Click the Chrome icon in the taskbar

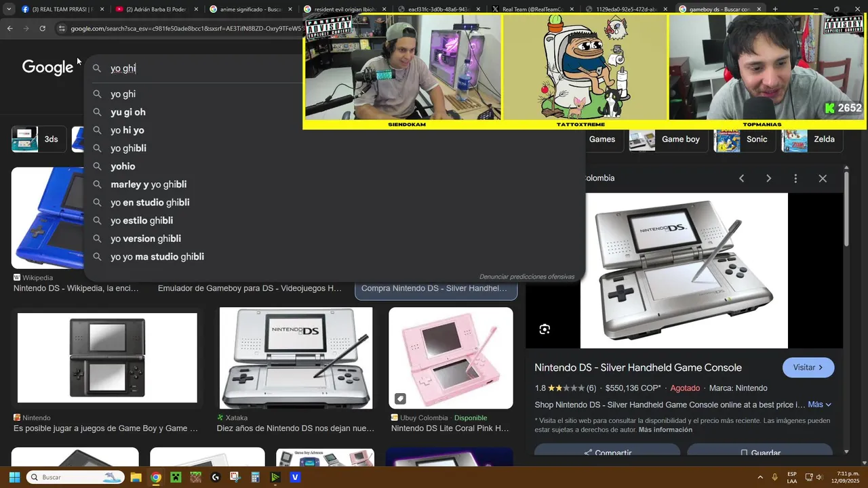pos(156,477)
